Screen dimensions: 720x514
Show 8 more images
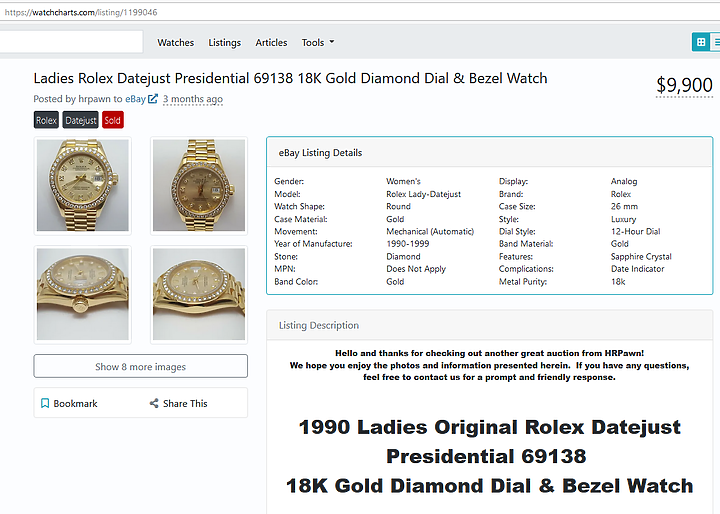[x=141, y=366]
